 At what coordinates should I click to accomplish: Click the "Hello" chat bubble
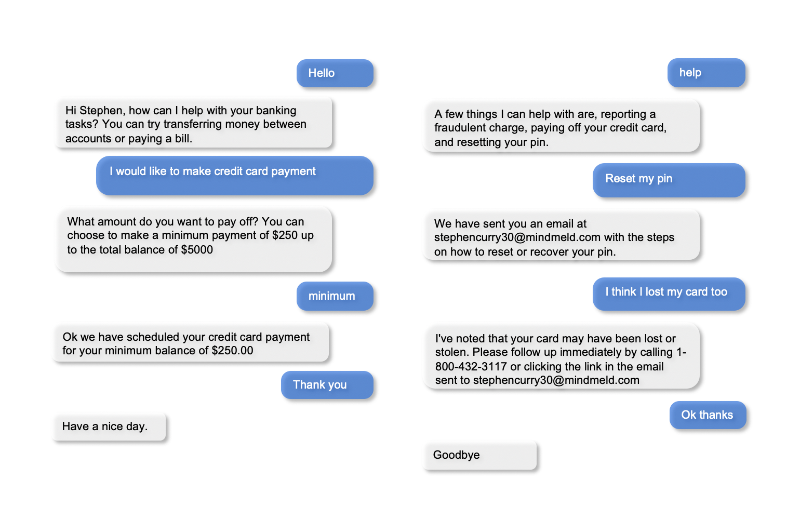[x=335, y=73]
